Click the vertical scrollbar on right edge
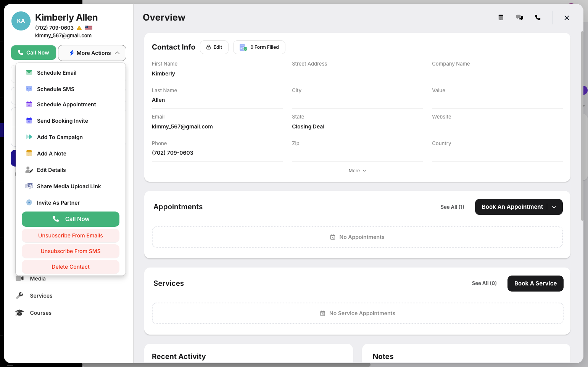Viewport: 588px width, 367px height. coord(582,126)
